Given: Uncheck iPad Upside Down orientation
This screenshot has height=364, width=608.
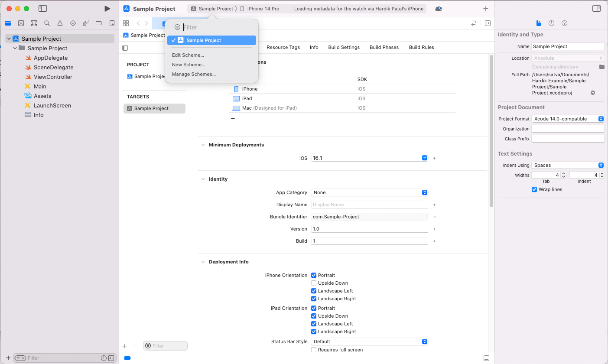Looking at the screenshot, I should tap(314, 316).
